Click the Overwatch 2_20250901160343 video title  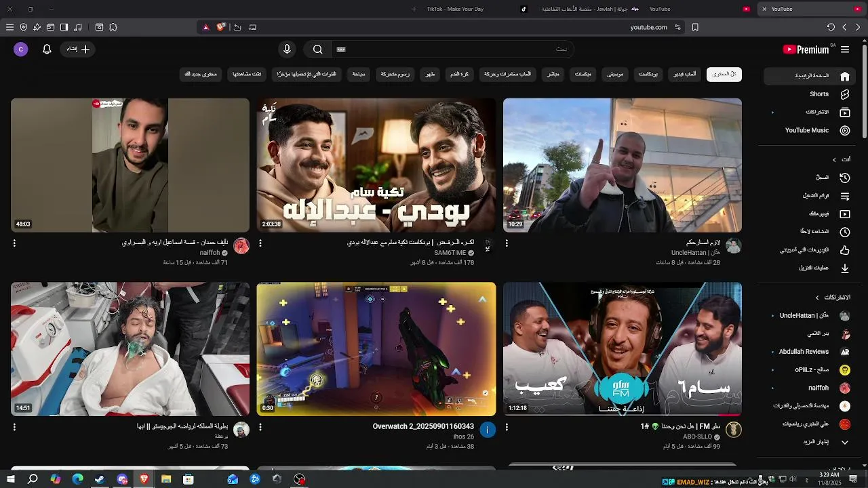tap(423, 426)
